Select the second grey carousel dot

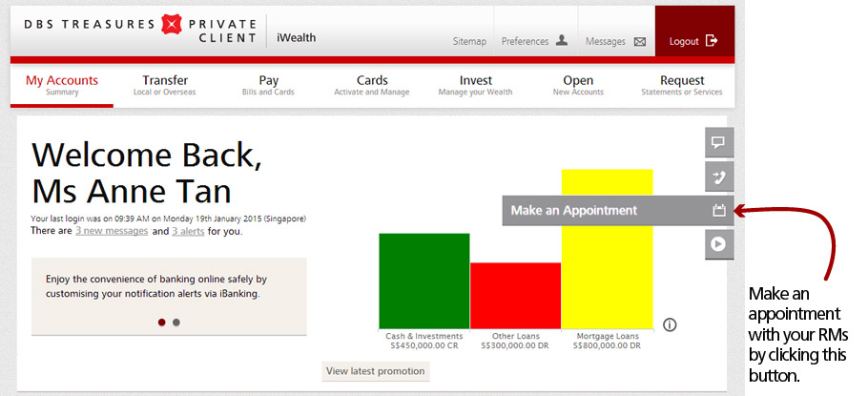tap(176, 323)
